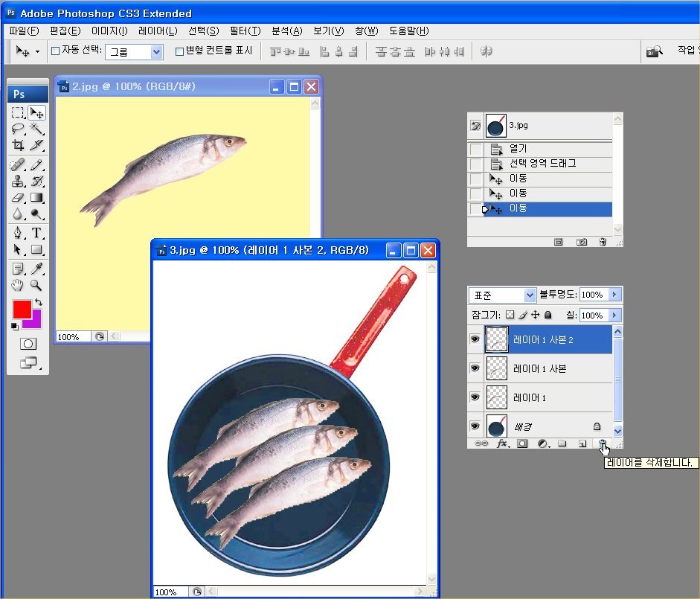Viewport: 700px width, 599px height.
Task: Select the Eyedropper tool
Action: (36, 269)
